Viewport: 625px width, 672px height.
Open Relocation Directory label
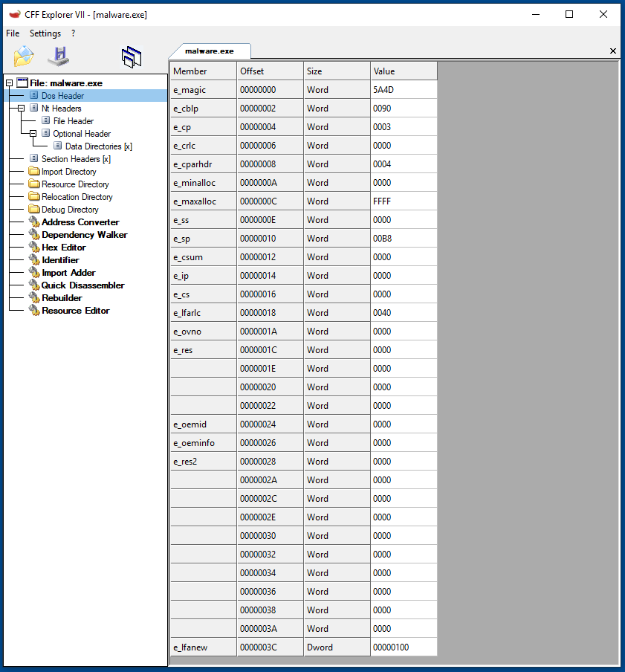pos(77,197)
